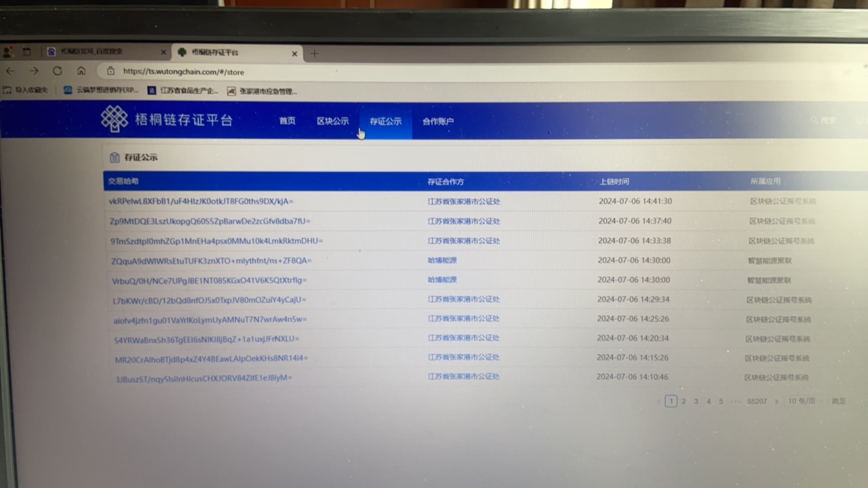This screenshot has width=868, height=488.
Task: Click 江苏省张家港市公证处 in the 14:41:30 row
Action: (x=464, y=202)
